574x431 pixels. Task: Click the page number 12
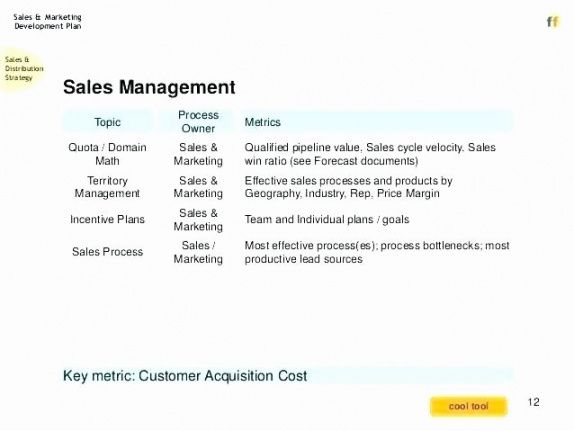click(x=533, y=402)
